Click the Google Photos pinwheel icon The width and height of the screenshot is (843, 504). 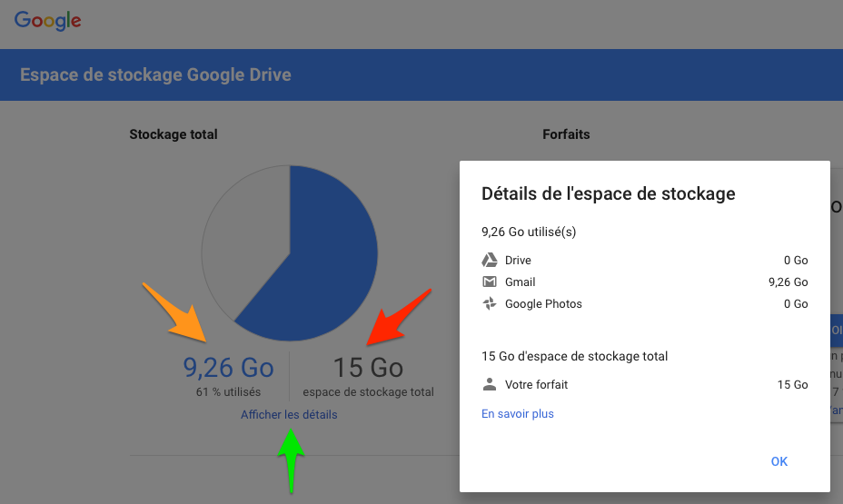coord(490,304)
